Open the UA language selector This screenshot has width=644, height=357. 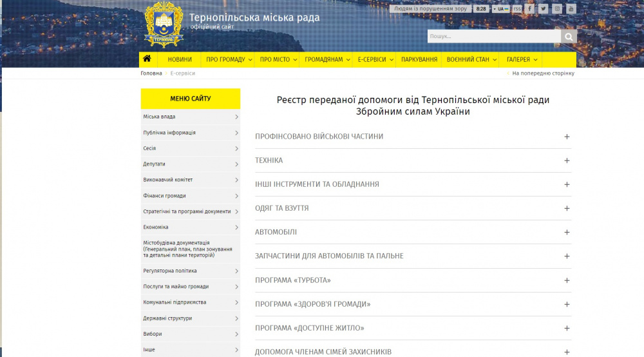click(x=500, y=8)
